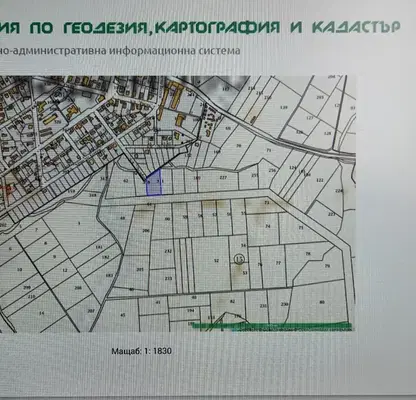
Task: Select parcel number 12 on the map
Action: tap(65, 270)
